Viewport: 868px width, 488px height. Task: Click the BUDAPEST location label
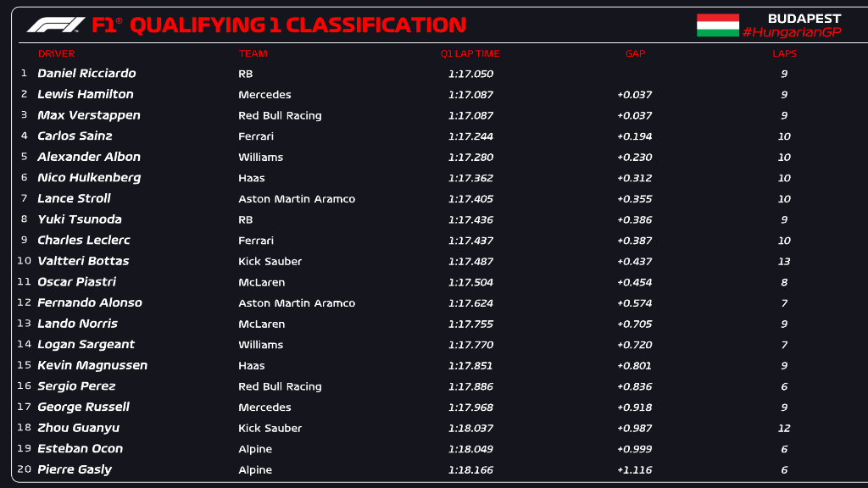coord(804,19)
